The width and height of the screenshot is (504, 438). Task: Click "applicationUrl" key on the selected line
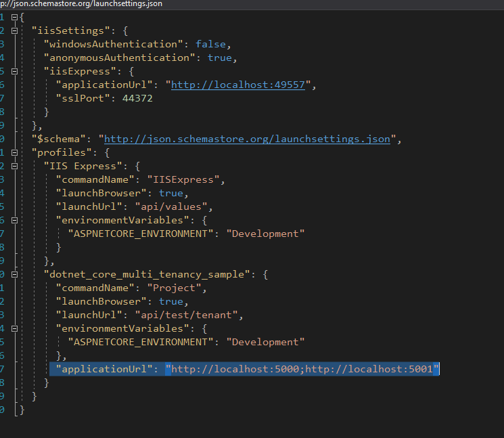(x=104, y=369)
